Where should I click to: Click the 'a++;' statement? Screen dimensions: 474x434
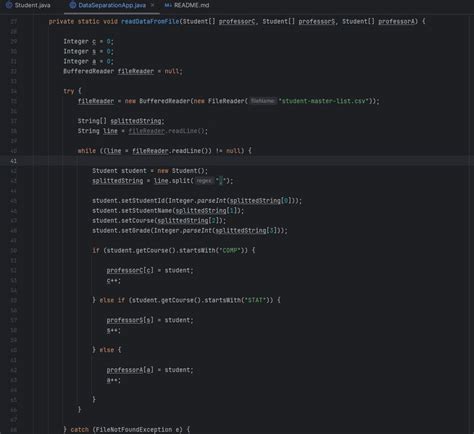pos(114,380)
